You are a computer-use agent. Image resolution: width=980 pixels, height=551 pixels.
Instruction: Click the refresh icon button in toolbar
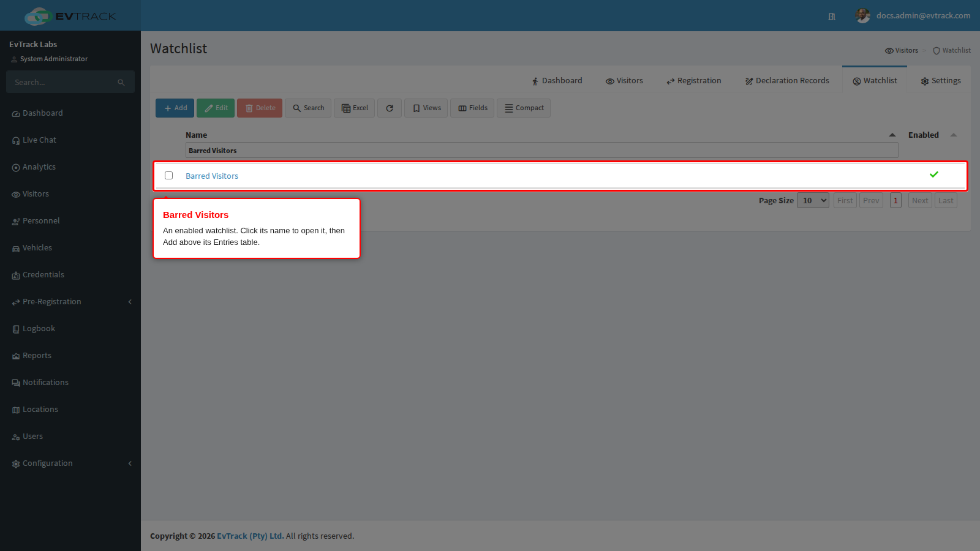coord(390,108)
